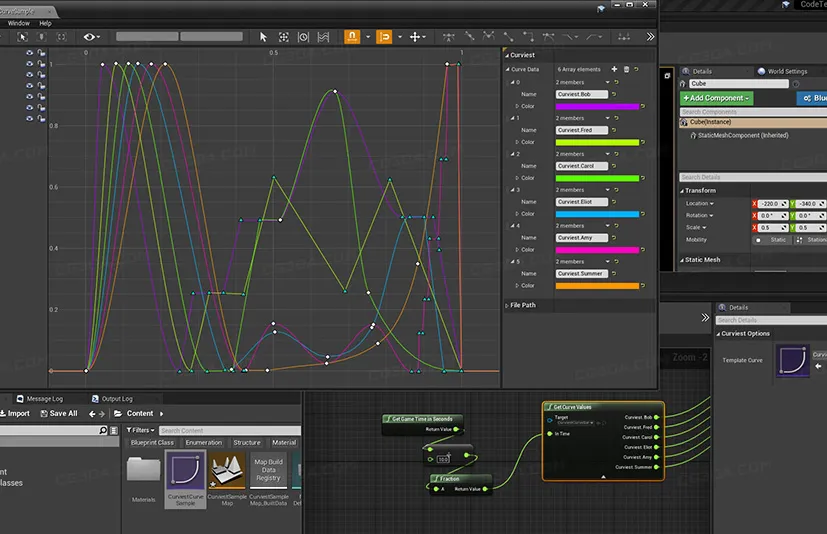Open the Output Log tab
The height and width of the screenshot is (534, 827).
point(112,399)
